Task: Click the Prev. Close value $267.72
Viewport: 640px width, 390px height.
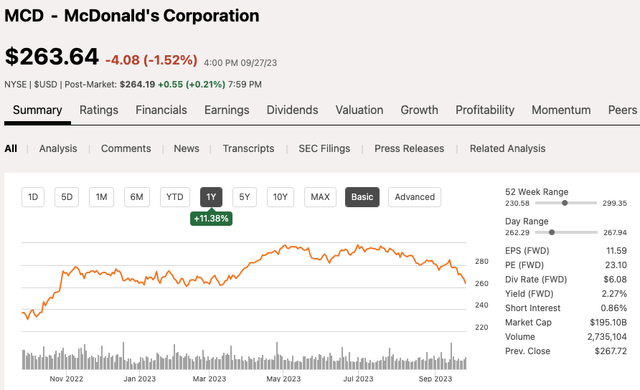Action: pyautogui.click(x=611, y=351)
